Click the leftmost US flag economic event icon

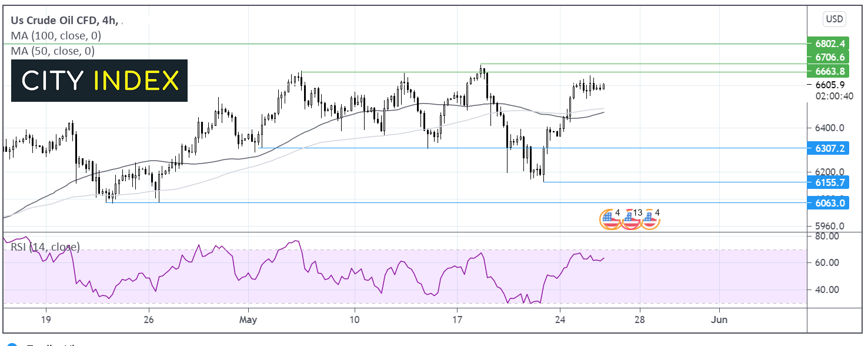[609, 219]
